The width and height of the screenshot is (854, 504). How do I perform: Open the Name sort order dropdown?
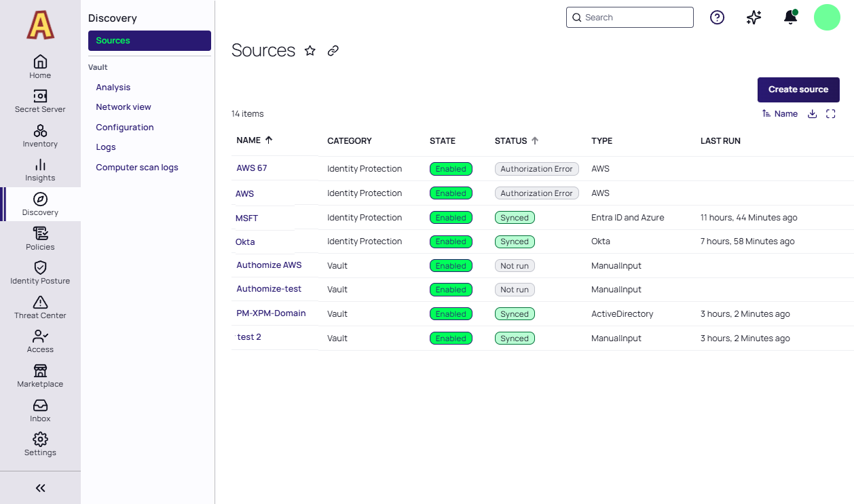point(779,114)
